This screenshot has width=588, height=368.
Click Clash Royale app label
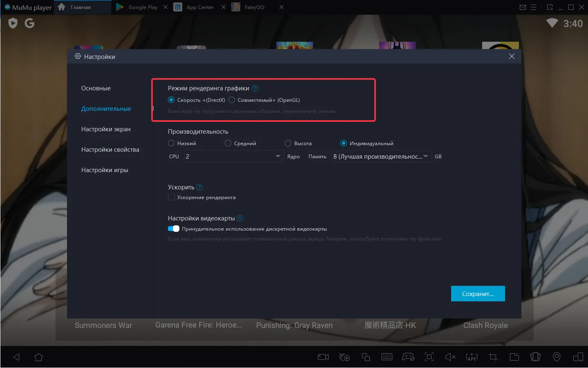pyautogui.click(x=485, y=325)
